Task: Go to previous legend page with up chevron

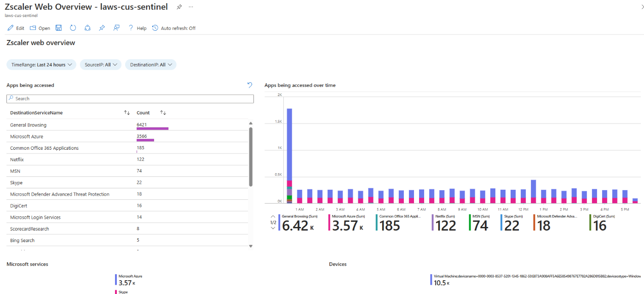Action: [273, 216]
